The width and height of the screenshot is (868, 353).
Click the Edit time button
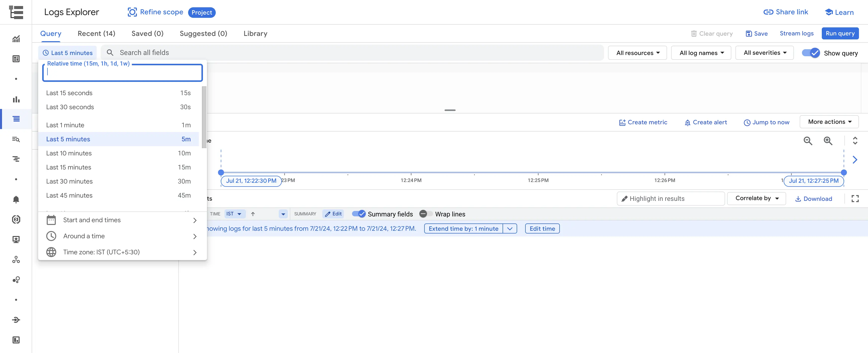tap(542, 229)
